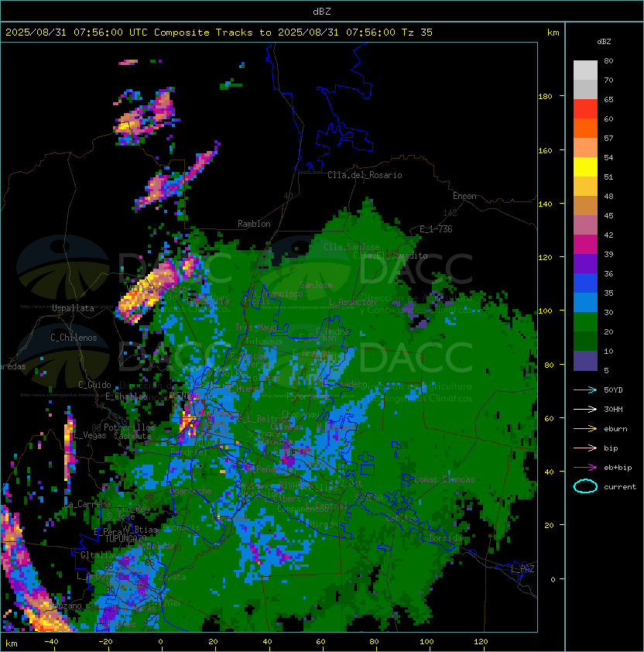Click the 'Lomas_Blancas' map label
644x652 pixels.
pyautogui.click(x=444, y=479)
